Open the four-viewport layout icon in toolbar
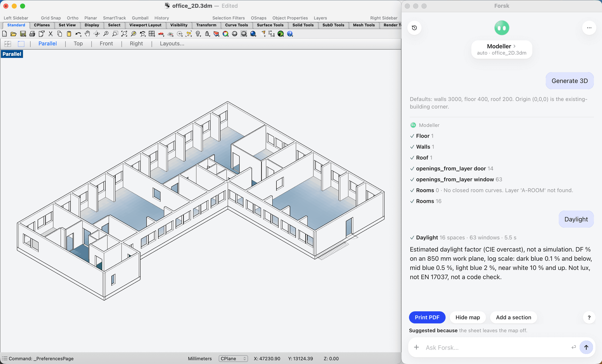Image resolution: width=602 pixels, height=364 pixels. (152, 34)
